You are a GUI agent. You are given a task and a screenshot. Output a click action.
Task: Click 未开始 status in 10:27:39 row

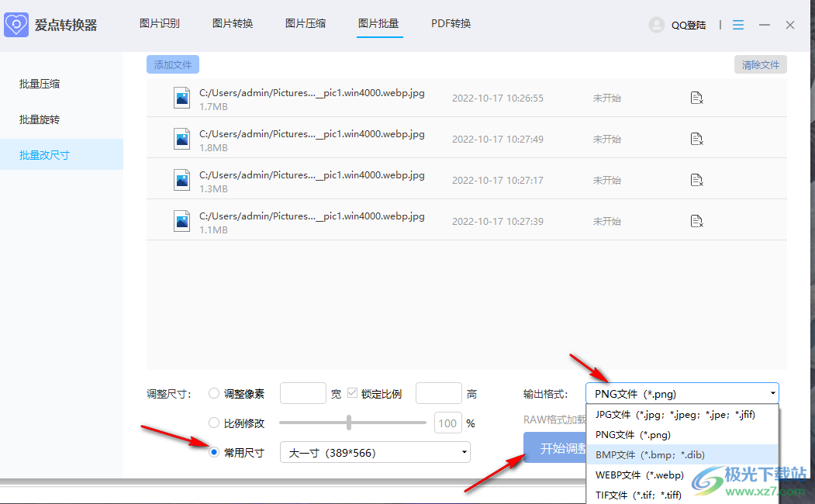pos(606,221)
